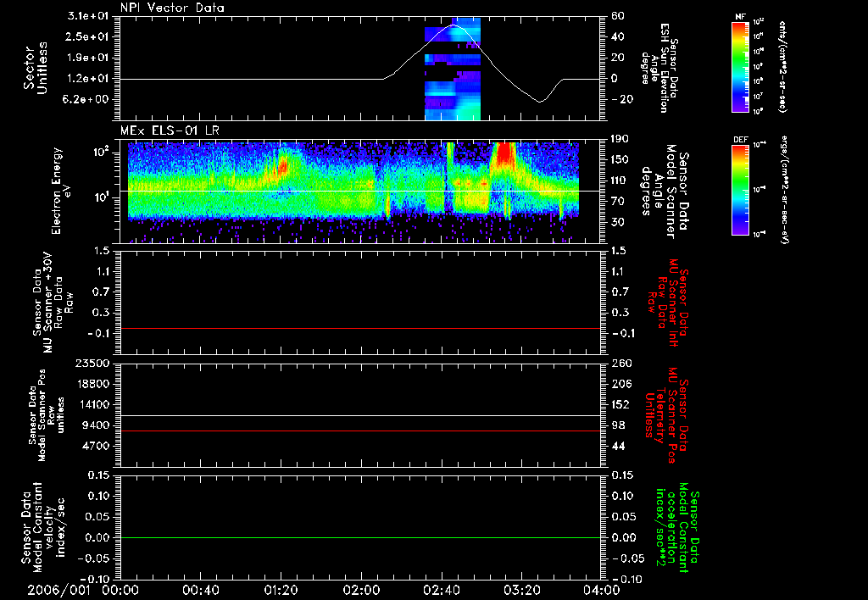Click the "00:40" time axis label
This screenshot has width=868, height=600.
point(200,590)
